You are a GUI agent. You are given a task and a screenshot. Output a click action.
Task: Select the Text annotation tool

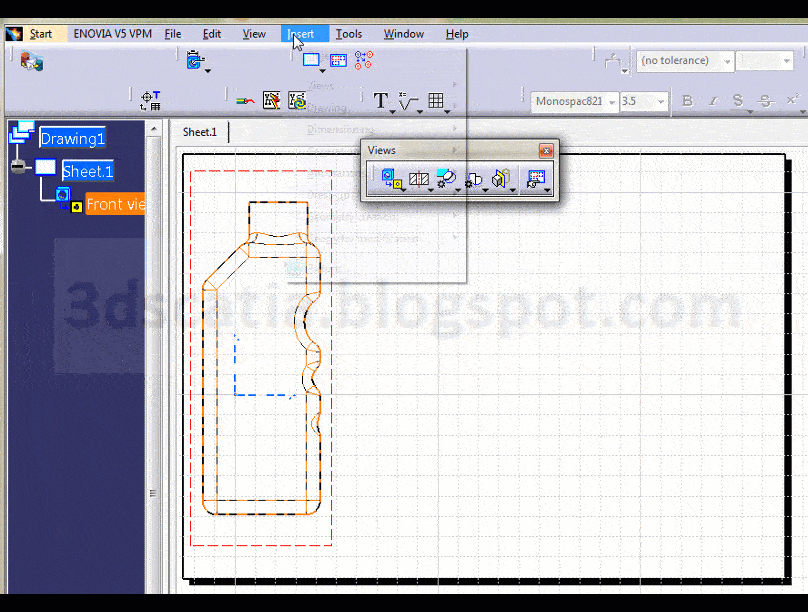click(x=381, y=101)
